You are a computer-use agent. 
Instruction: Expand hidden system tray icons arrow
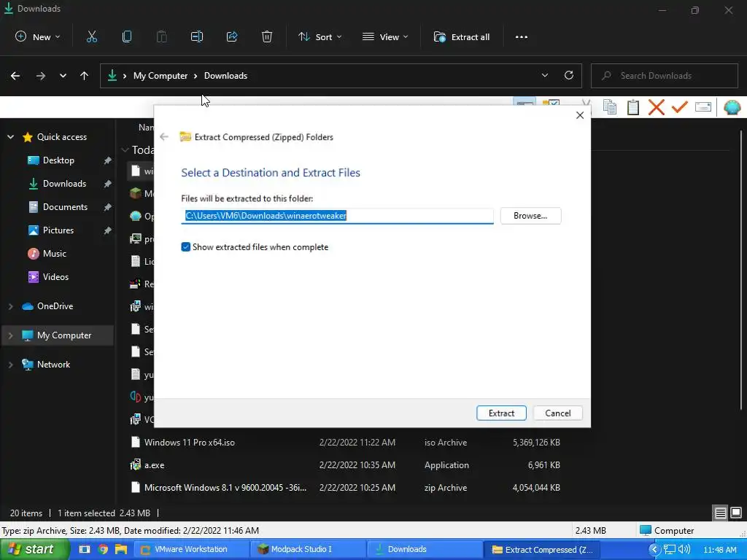pos(654,549)
